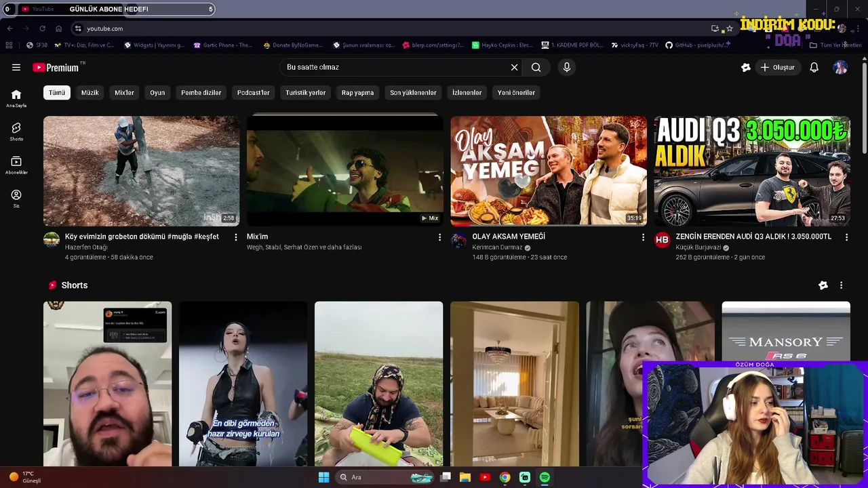
Task: Click the HB channel avatar icon
Action: [663, 240]
